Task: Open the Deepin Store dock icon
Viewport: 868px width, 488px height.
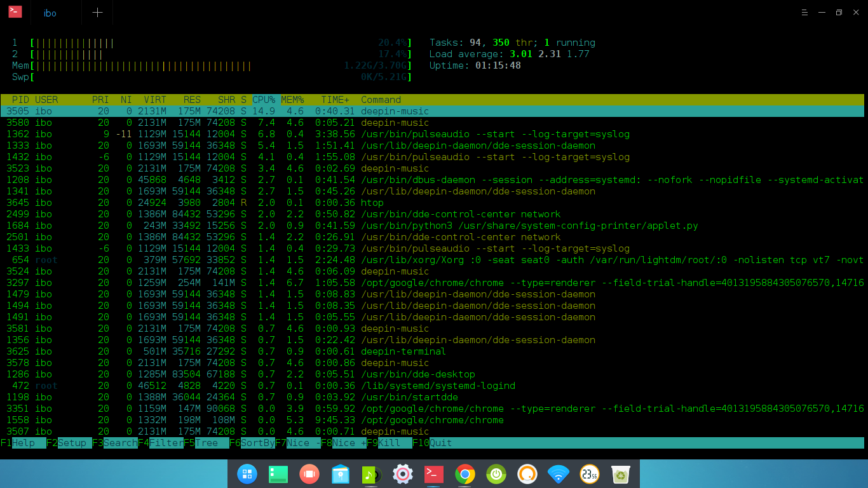Action: click(341, 474)
